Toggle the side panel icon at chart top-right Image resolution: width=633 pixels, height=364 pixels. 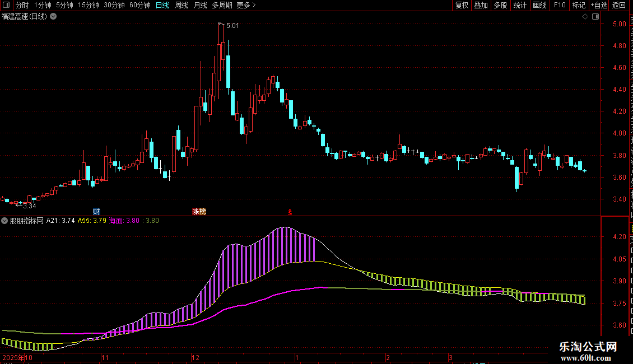point(595,17)
